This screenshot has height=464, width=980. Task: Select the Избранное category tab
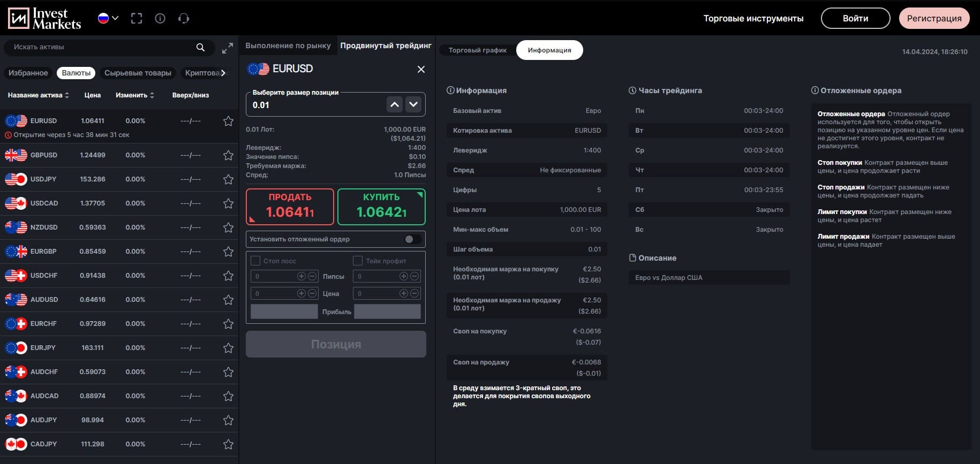point(28,73)
